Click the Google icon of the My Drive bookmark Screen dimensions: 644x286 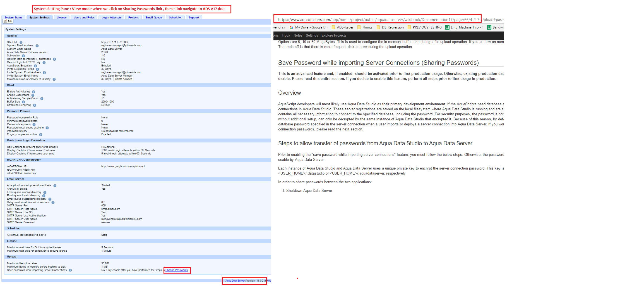click(292, 27)
